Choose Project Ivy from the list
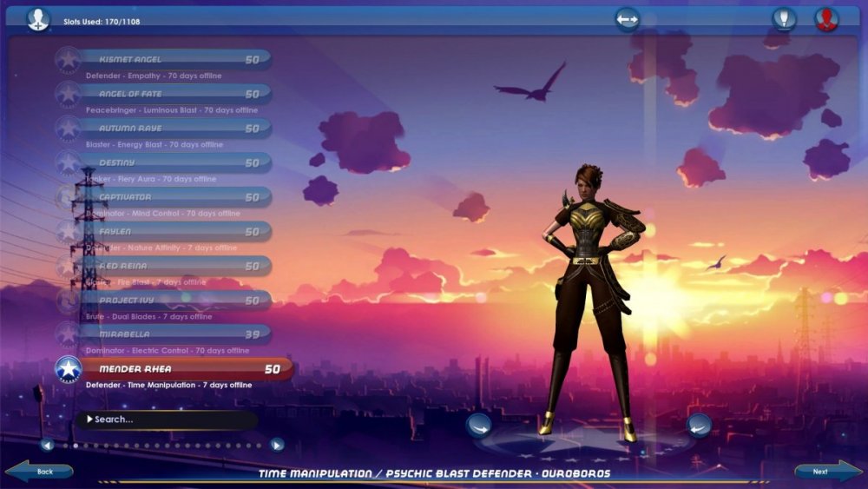The image size is (868, 489). click(x=174, y=301)
